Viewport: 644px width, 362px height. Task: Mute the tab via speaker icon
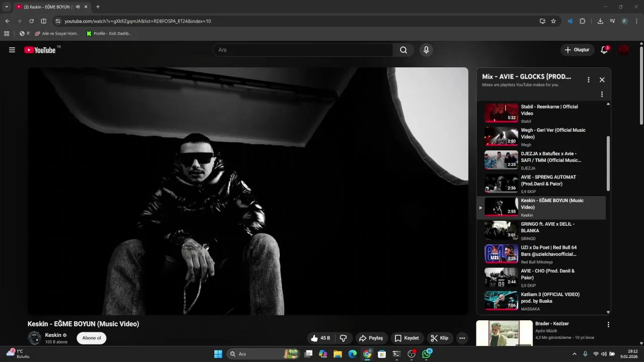pos(78,7)
